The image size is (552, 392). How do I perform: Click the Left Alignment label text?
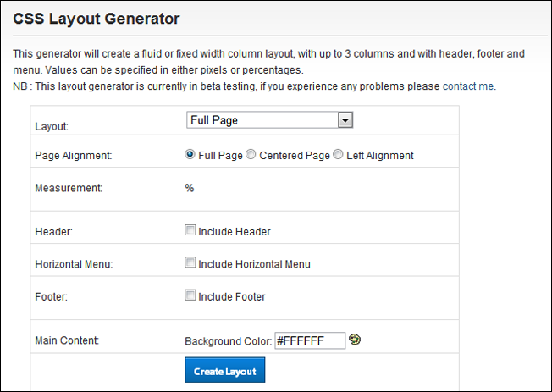(380, 156)
